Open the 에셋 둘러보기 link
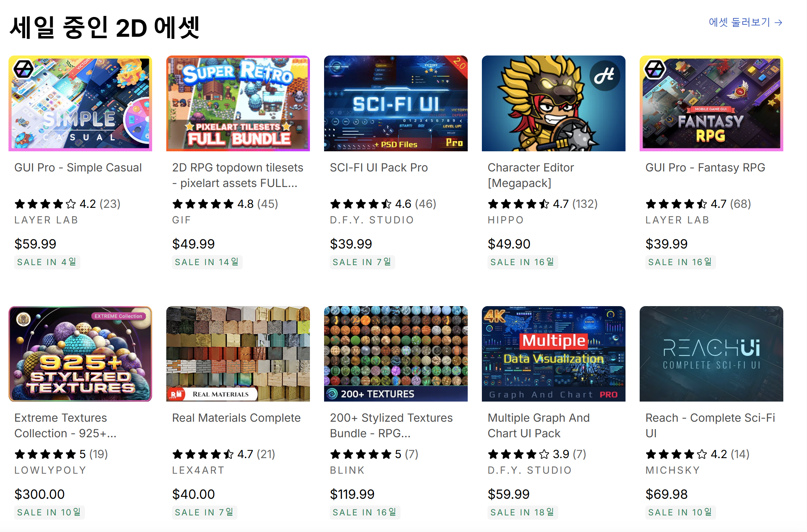807x532 pixels. pyautogui.click(x=745, y=22)
